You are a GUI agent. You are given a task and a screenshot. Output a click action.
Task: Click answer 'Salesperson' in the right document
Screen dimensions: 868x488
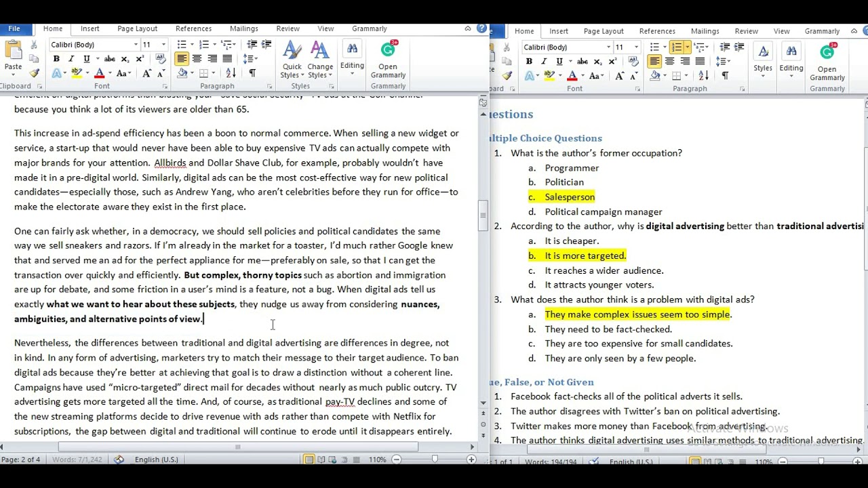[x=570, y=197]
